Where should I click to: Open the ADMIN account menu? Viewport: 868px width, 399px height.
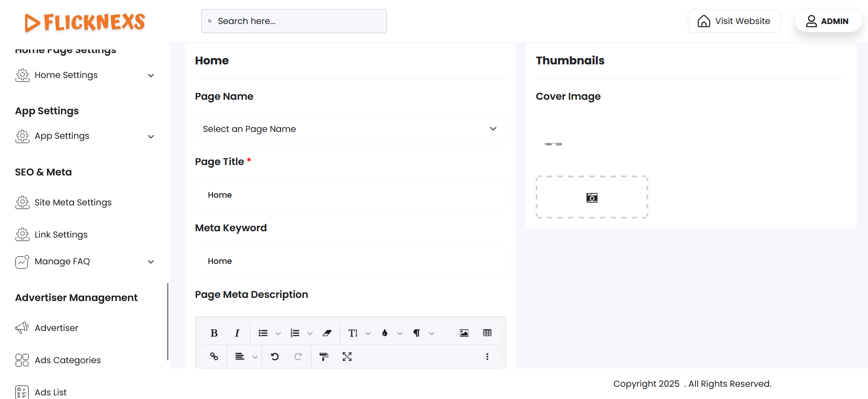[828, 21]
